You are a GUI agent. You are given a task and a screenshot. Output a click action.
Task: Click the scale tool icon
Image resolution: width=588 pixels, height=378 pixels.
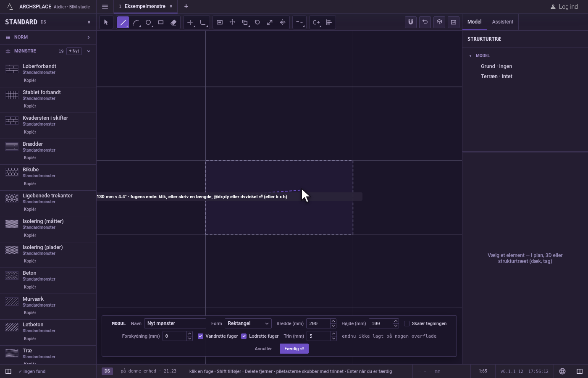click(270, 22)
